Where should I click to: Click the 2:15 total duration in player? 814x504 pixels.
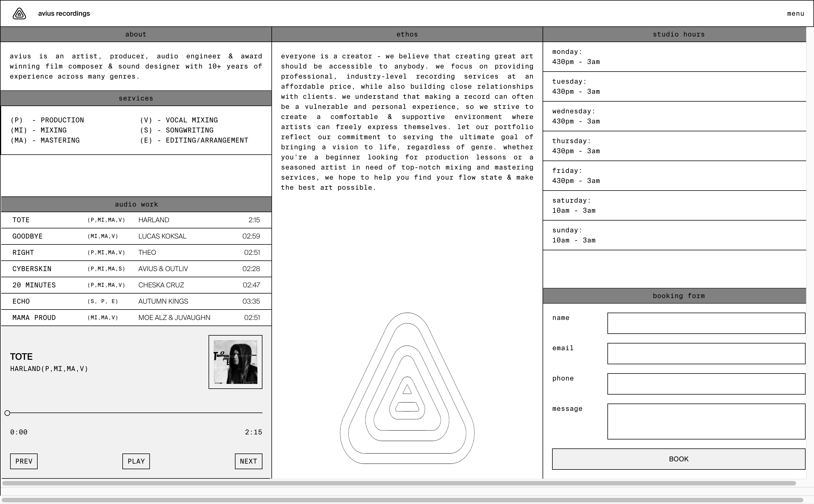click(253, 432)
